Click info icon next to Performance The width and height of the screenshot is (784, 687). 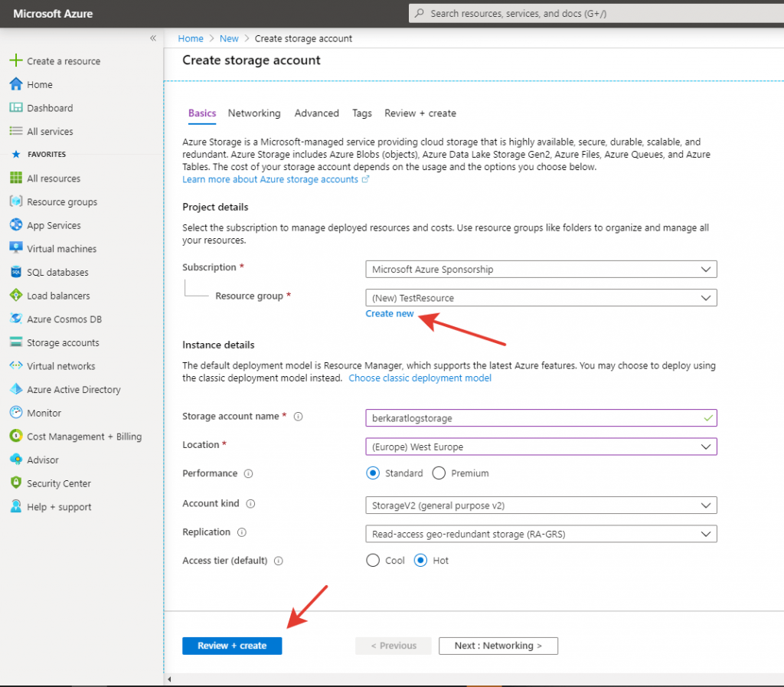point(248,473)
